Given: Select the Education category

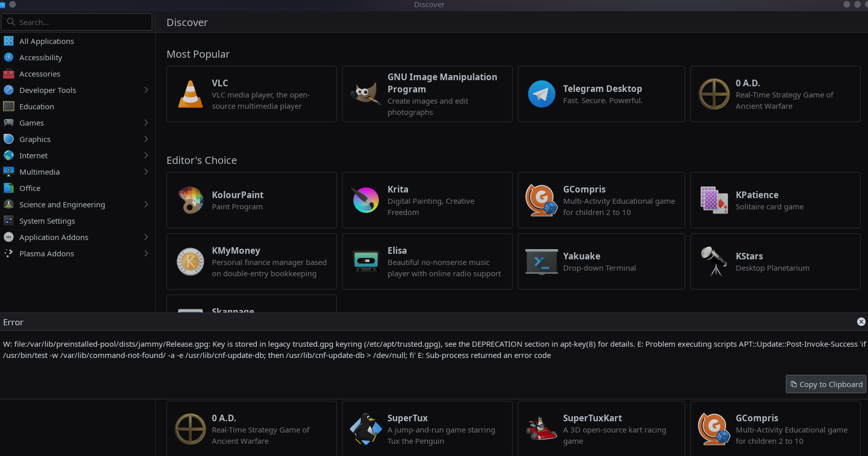Looking at the screenshot, I should pos(77,106).
